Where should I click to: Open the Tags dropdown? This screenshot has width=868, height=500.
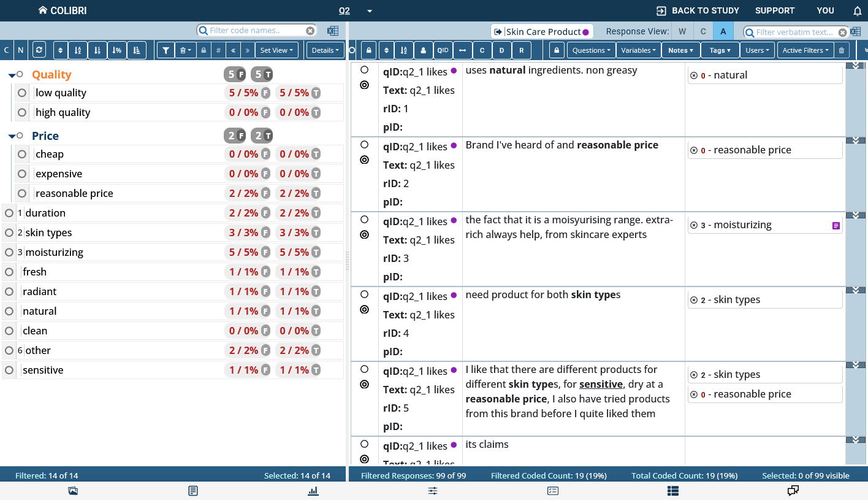tap(720, 50)
